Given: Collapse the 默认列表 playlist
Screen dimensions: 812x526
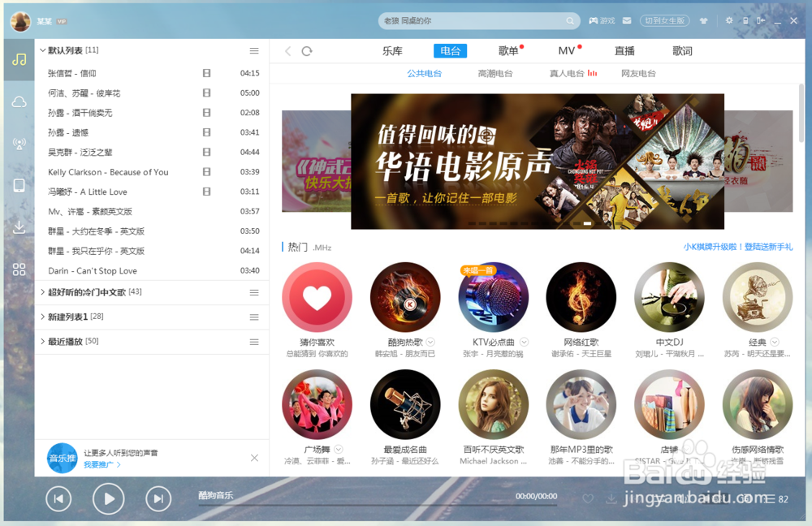Looking at the screenshot, I should click(x=42, y=50).
